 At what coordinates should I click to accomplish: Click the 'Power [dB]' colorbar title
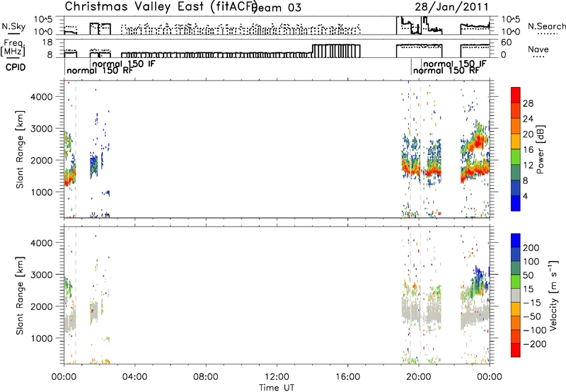pos(540,150)
